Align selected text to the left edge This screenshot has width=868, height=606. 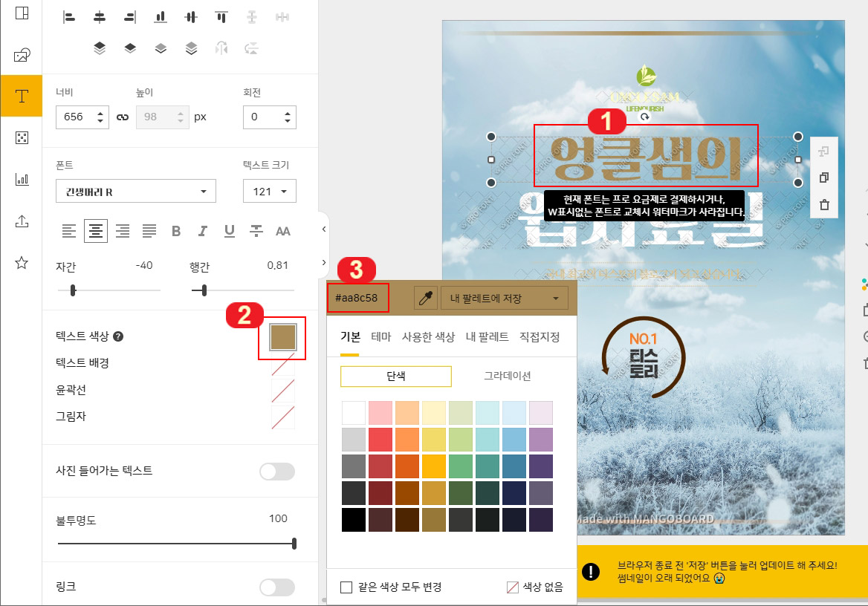tap(69, 231)
